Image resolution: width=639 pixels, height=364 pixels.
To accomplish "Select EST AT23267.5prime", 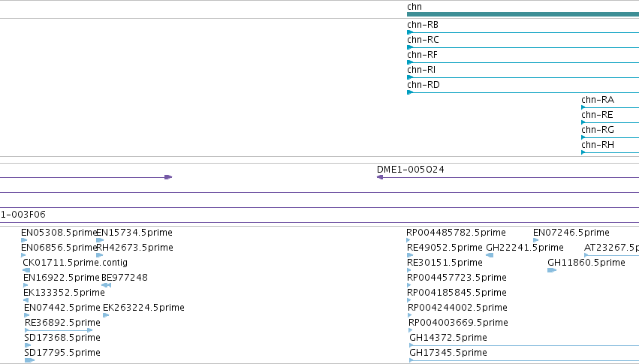I will [x=611, y=248].
